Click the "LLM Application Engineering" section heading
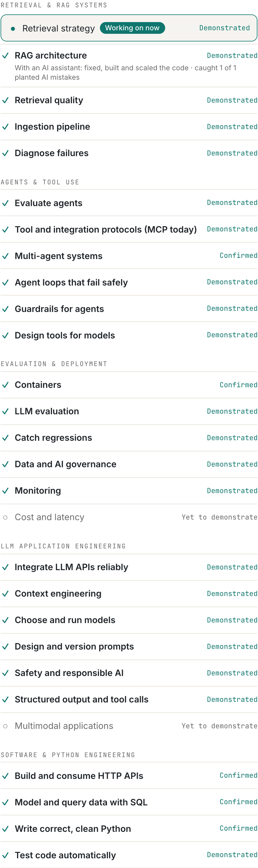Image resolution: width=258 pixels, height=868 pixels. pyautogui.click(x=63, y=546)
